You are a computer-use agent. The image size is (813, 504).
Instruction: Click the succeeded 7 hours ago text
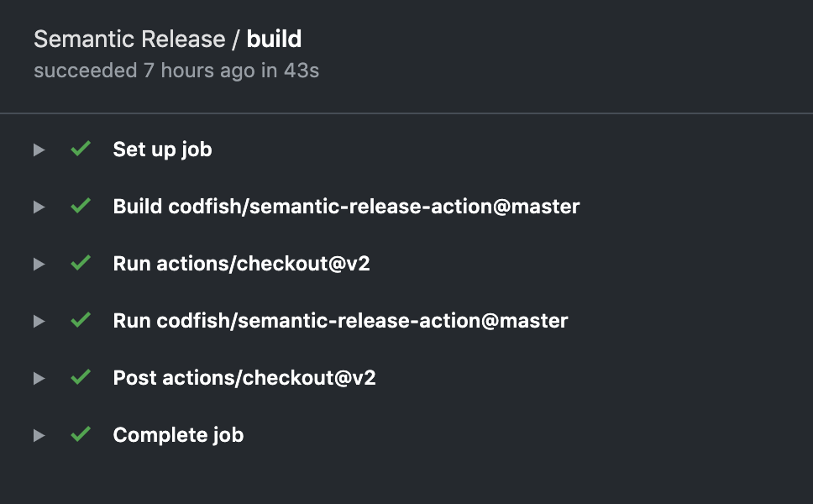176,71
